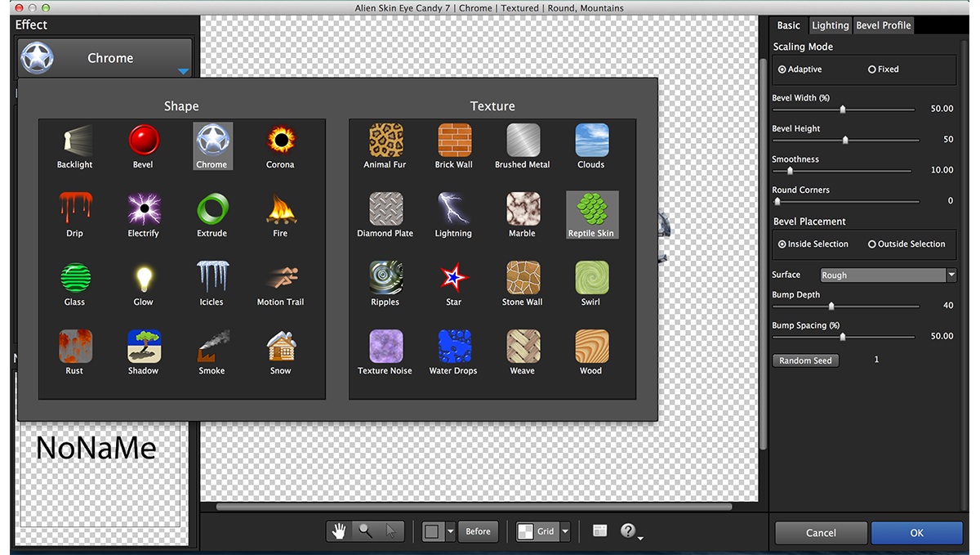Open the Surface dropdown set to Rough
The width and height of the screenshot is (980, 555).
[x=888, y=275]
